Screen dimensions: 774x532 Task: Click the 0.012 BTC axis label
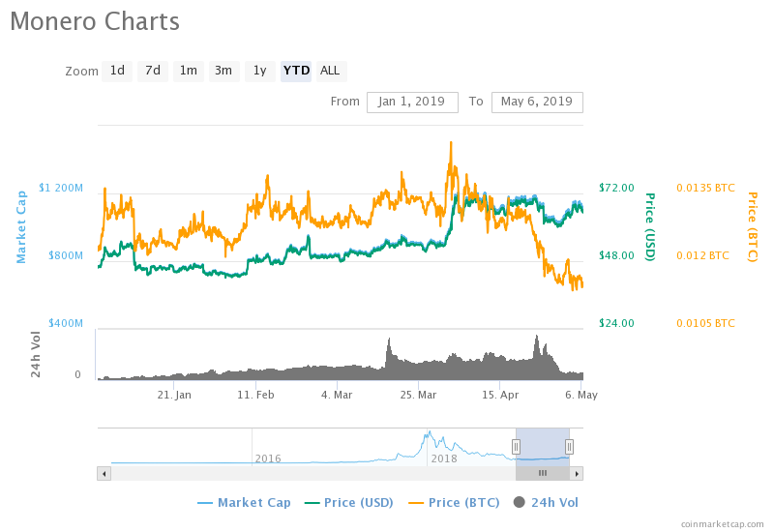pyautogui.click(x=702, y=255)
